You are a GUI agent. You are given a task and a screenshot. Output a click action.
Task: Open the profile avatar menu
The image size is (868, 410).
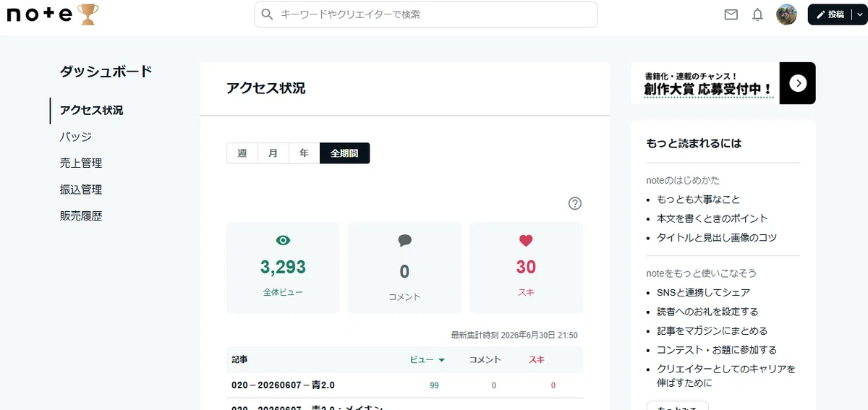[x=786, y=14]
